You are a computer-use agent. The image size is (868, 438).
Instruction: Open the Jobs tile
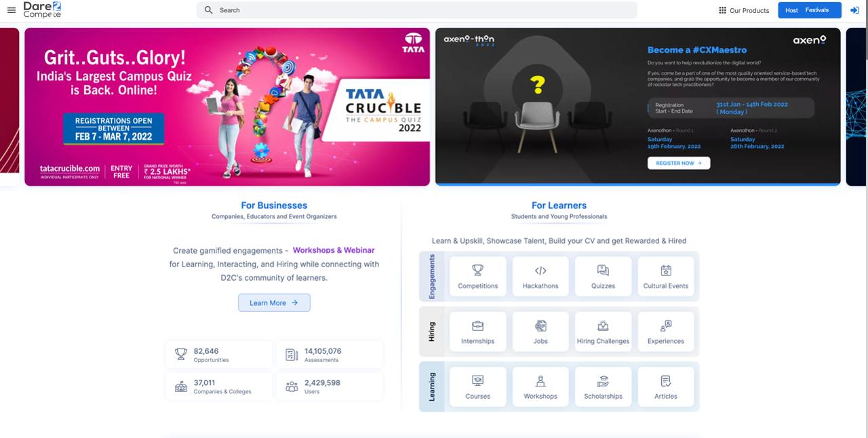(x=540, y=332)
